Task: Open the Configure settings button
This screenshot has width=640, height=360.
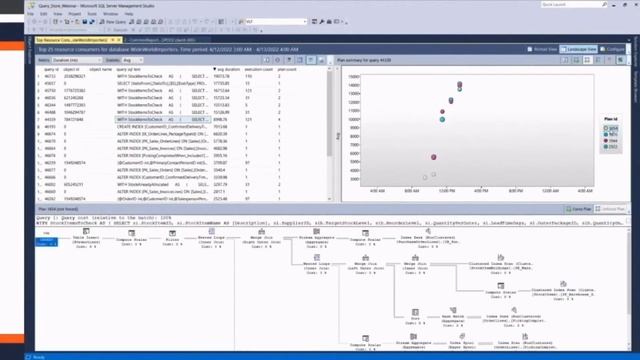Action: 612,49
